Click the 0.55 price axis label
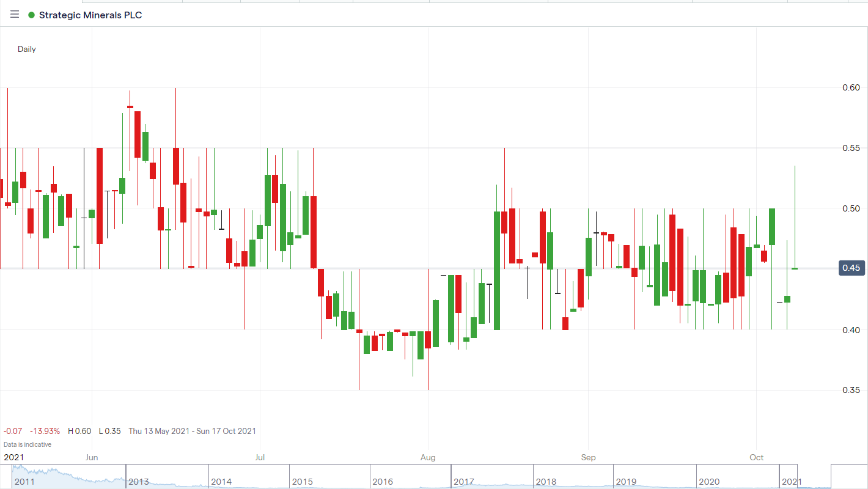Screen dimensions: 868x489 click(851, 148)
